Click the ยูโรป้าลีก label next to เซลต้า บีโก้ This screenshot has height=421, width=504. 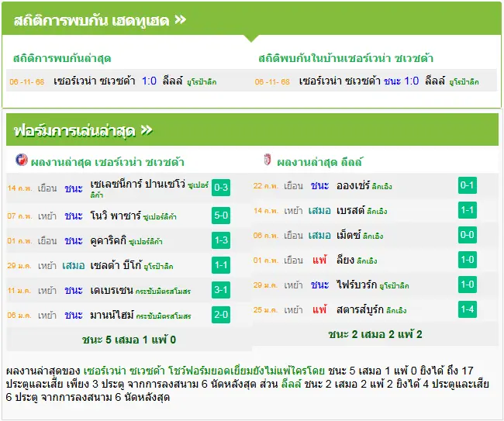click(158, 266)
